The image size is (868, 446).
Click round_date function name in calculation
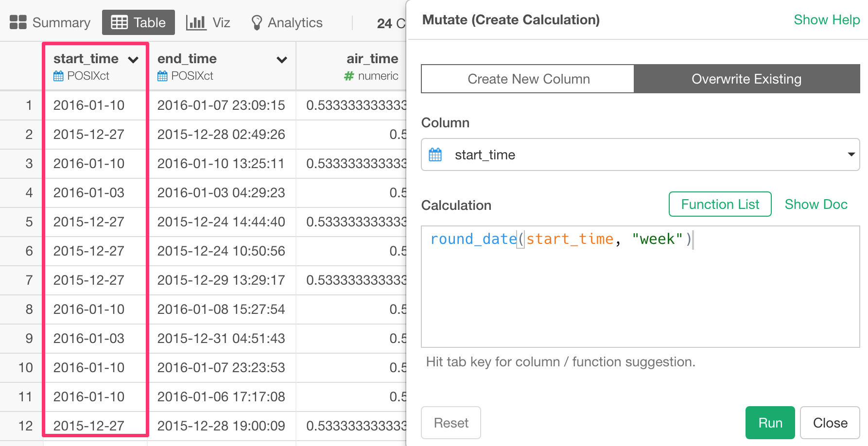click(473, 239)
